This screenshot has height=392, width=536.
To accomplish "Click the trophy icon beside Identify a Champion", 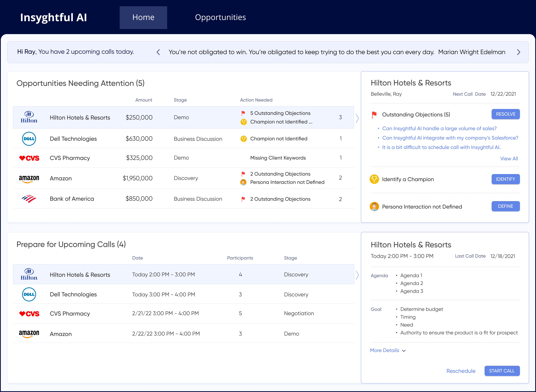I will 374,179.
